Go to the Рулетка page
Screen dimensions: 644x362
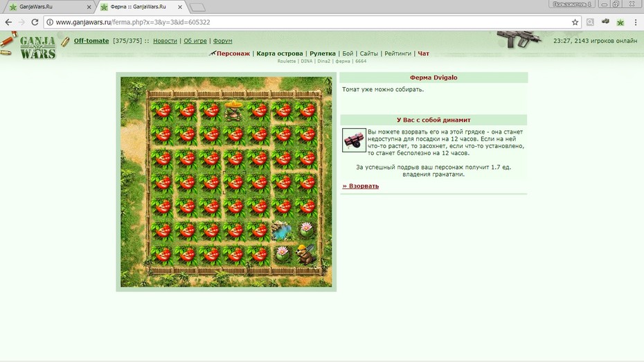pyautogui.click(x=323, y=53)
